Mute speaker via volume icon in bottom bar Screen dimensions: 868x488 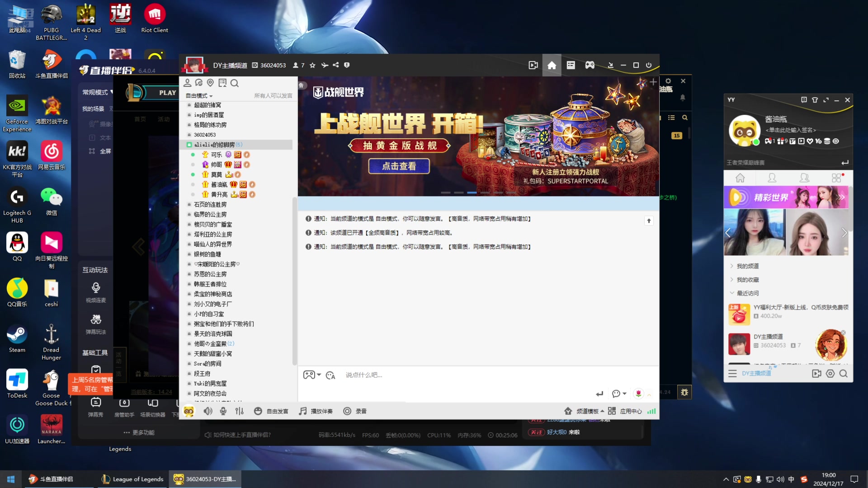[208, 411]
